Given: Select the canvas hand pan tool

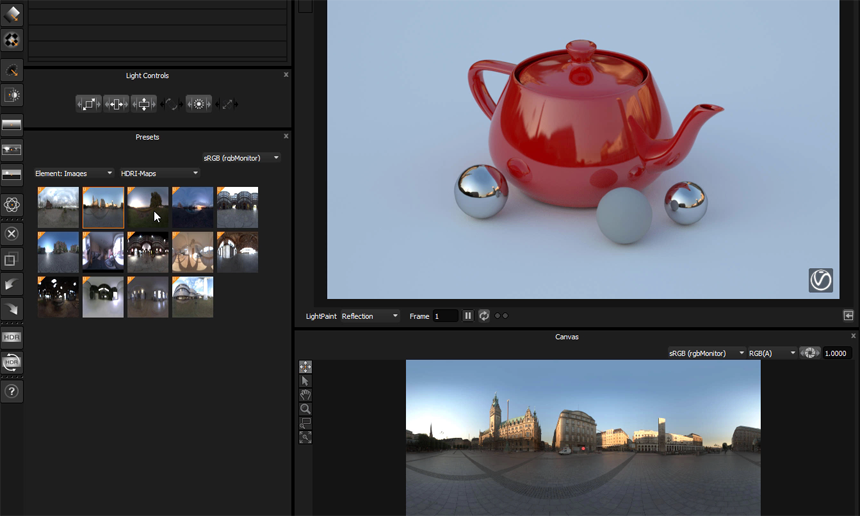Looking at the screenshot, I should [x=305, y=395].
